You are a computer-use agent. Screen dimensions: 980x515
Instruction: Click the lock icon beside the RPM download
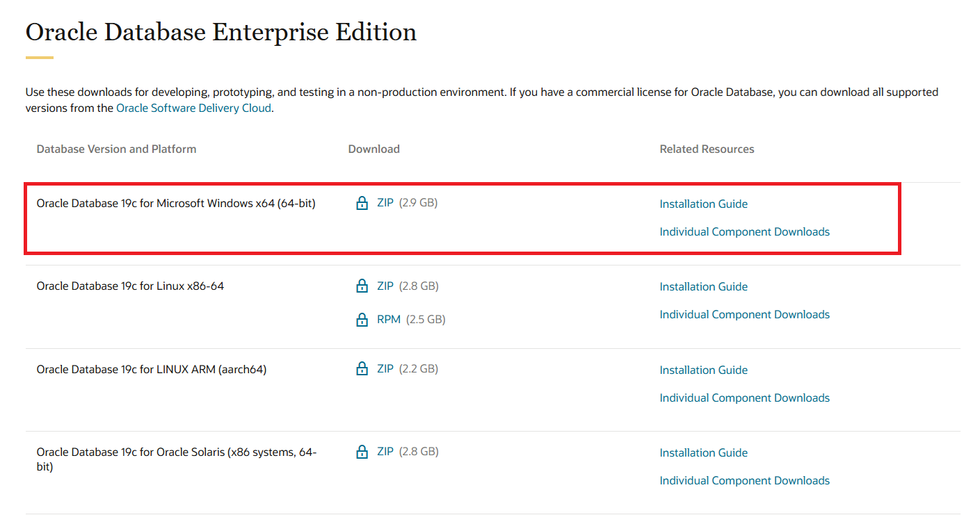pos(362,320)
